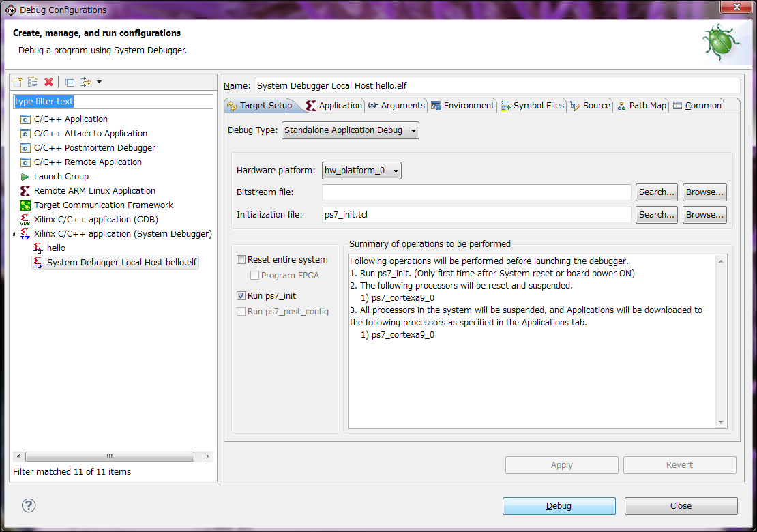The height and width of the screenshot is (532, 757).
Task: Uncheck the Run ps7_init checkbox
Action: click(x=241, y=296)
